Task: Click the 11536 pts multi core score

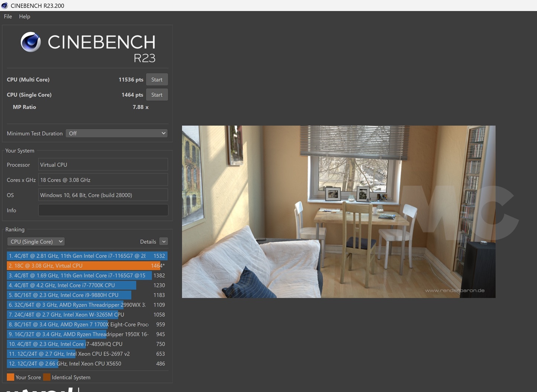Action: point(131,80)
